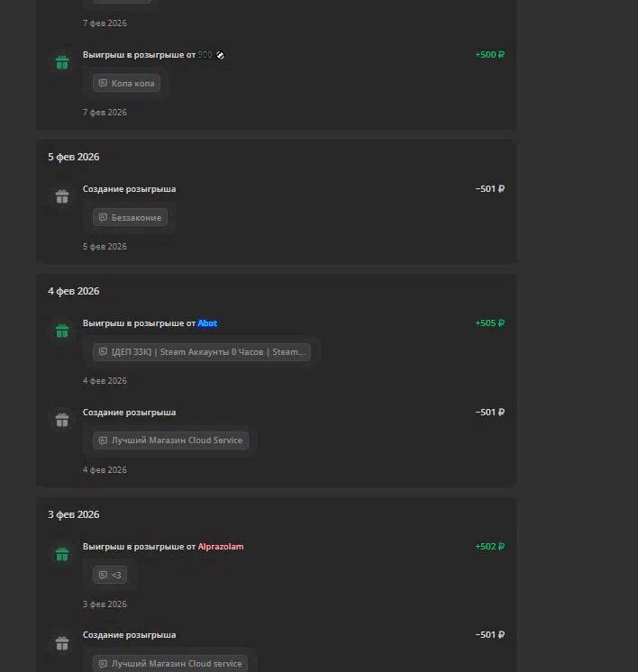Open the Abot user profile link
Viewport: 638px width, 672px height.
207,323
